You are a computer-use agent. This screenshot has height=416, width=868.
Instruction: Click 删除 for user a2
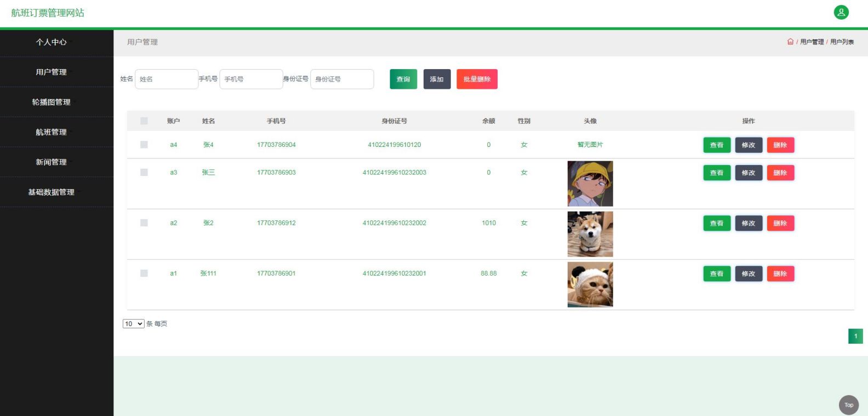click(x=780, y=223)
